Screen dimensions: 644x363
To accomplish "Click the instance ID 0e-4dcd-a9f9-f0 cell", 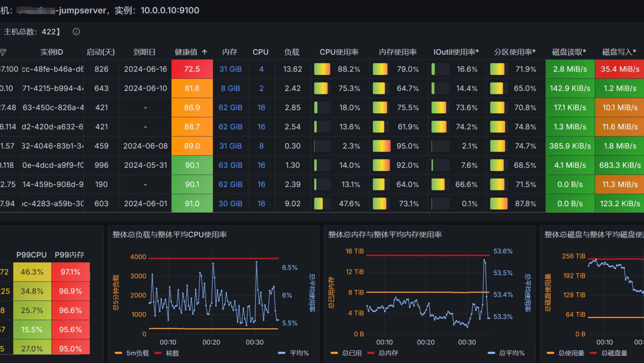I will point(53,165).
